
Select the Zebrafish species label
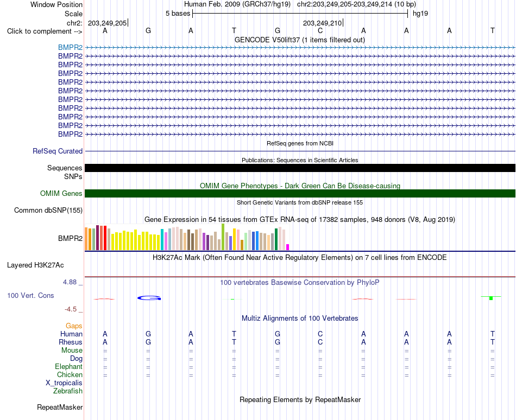pos(68,391)
